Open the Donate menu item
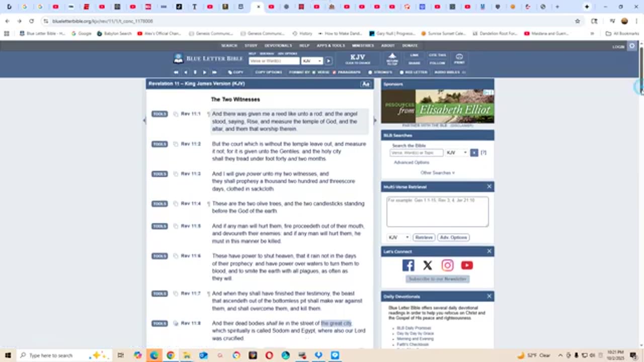 [410, 46]
